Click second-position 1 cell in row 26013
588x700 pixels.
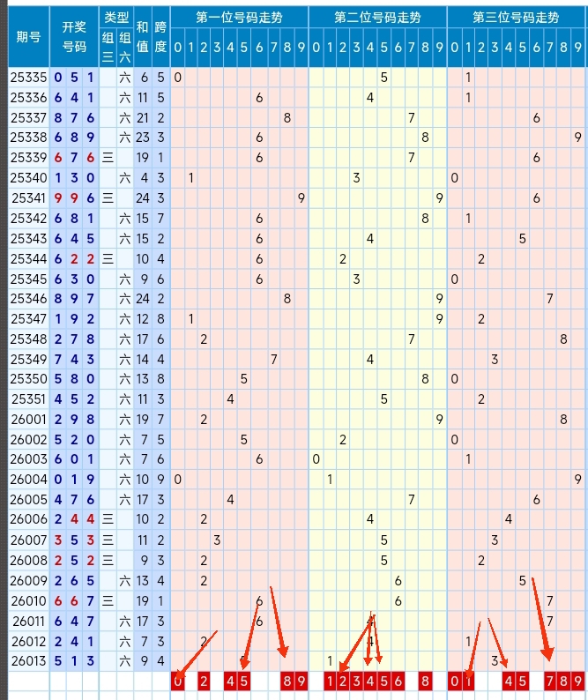pyautogui.click(x=330, y=660)
